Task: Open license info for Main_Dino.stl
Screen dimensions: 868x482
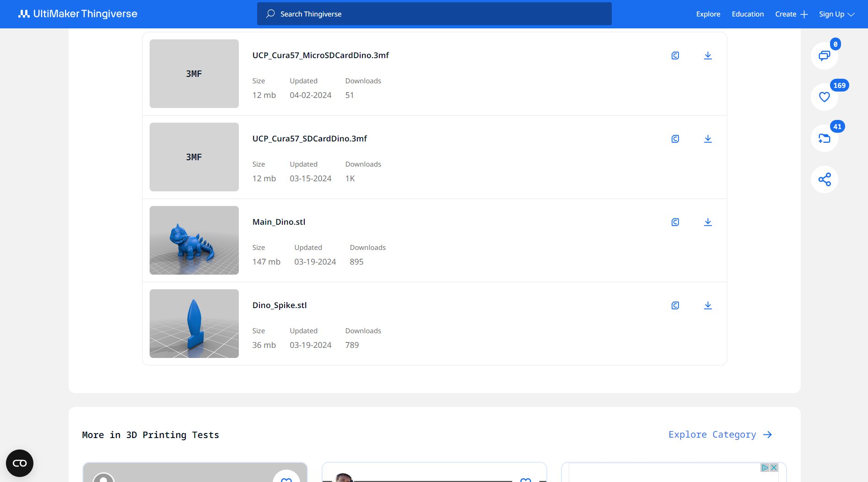Action: [x=675, y=222]
